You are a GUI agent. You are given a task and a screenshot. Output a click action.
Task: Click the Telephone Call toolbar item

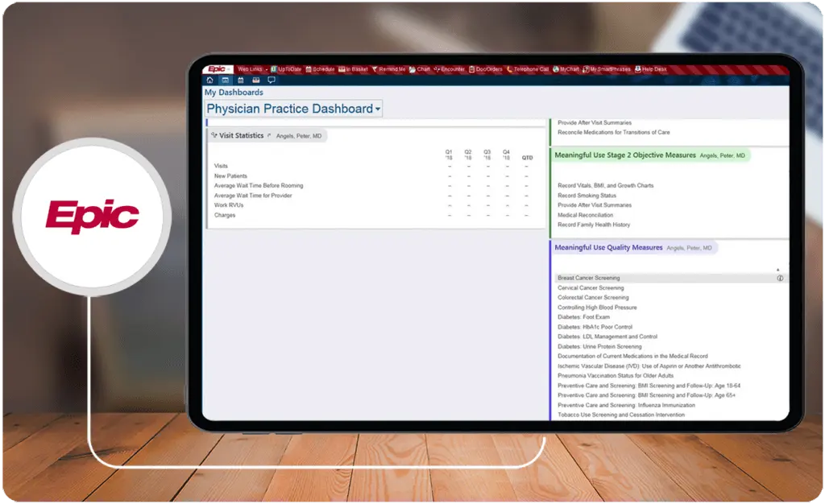pos(528,69)
